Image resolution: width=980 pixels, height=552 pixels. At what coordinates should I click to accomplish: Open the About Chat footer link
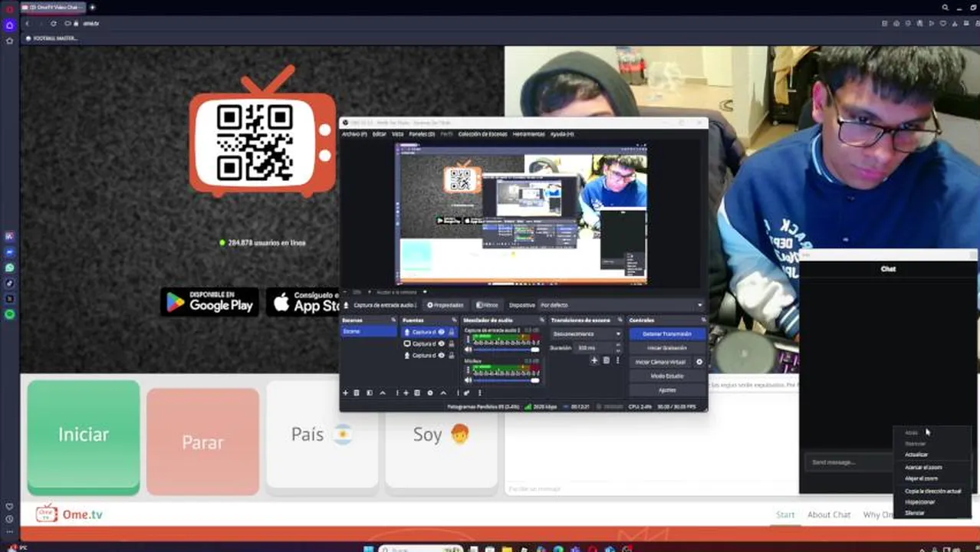pyautogui.click(x=829, y=514)
